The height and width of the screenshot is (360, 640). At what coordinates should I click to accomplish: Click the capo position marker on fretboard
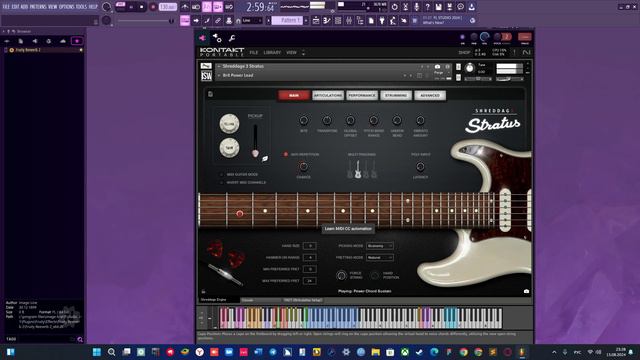[x=240, y=213]
